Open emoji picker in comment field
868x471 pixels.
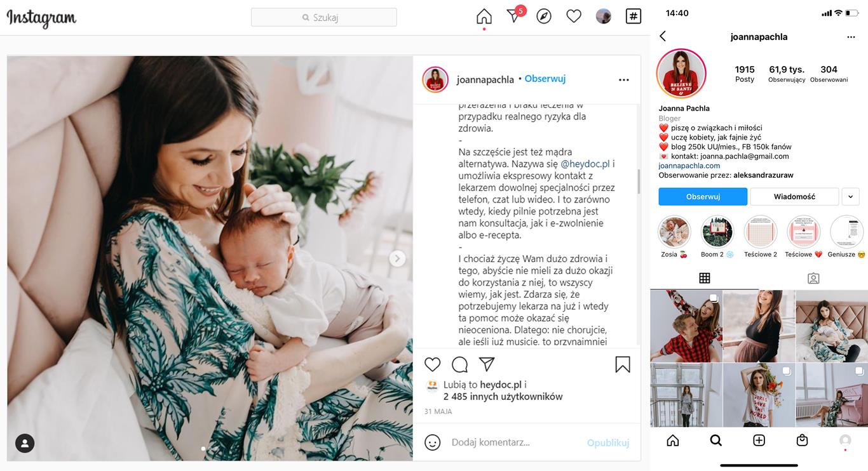tap(433, 442)
